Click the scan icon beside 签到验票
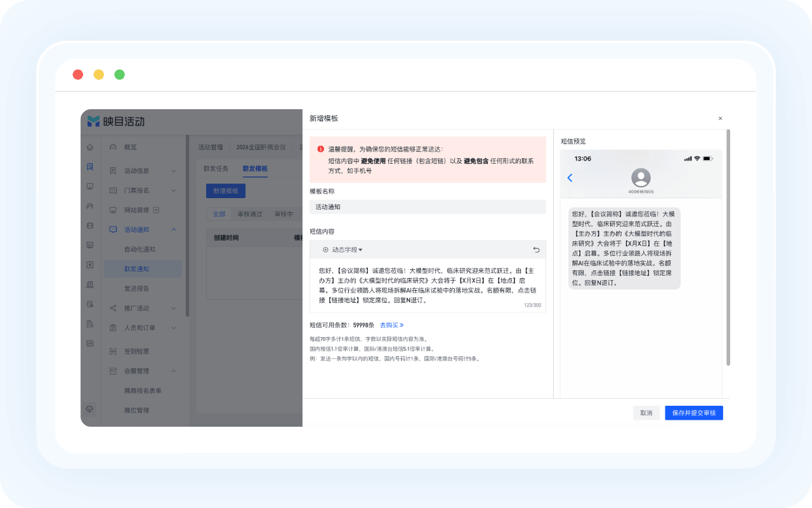812x508 pixels. 113,351
